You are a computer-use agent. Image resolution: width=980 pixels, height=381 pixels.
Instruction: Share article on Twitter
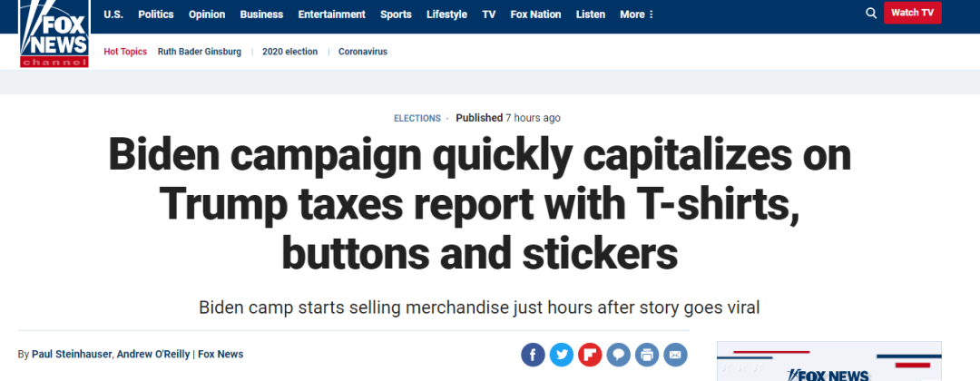point(562,355)
